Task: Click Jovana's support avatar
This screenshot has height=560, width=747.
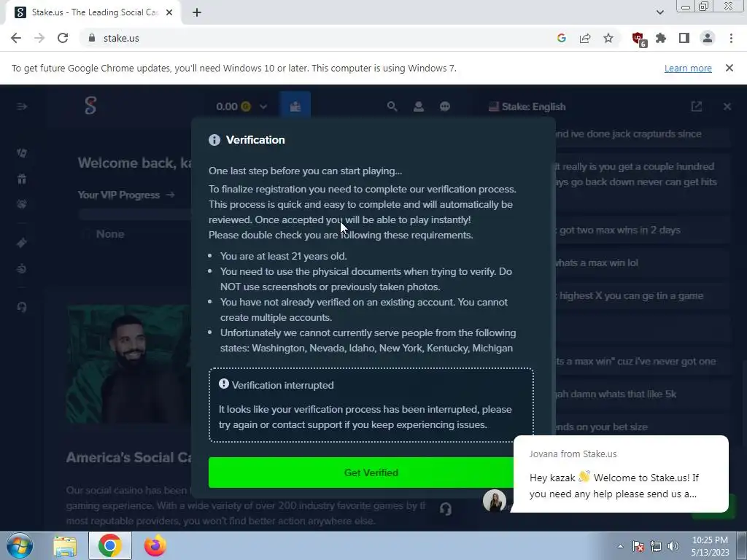Action: pos(495,500)
